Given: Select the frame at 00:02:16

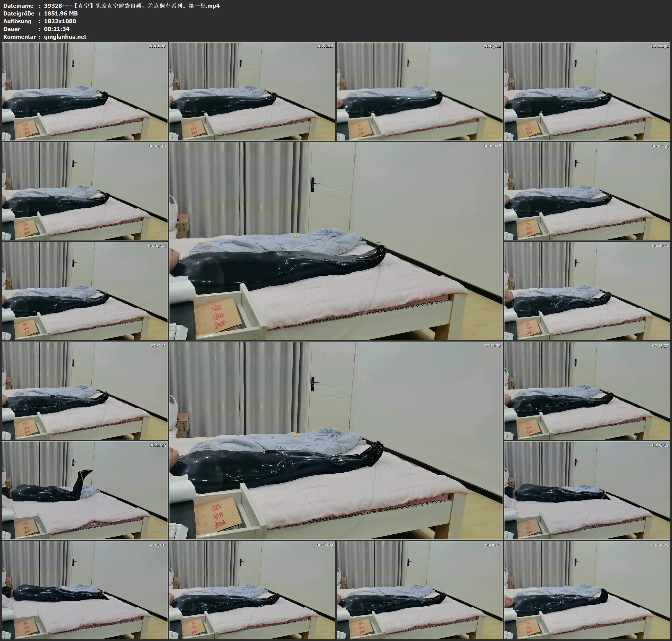Looking at the screenshot, I should coord(252,91).
